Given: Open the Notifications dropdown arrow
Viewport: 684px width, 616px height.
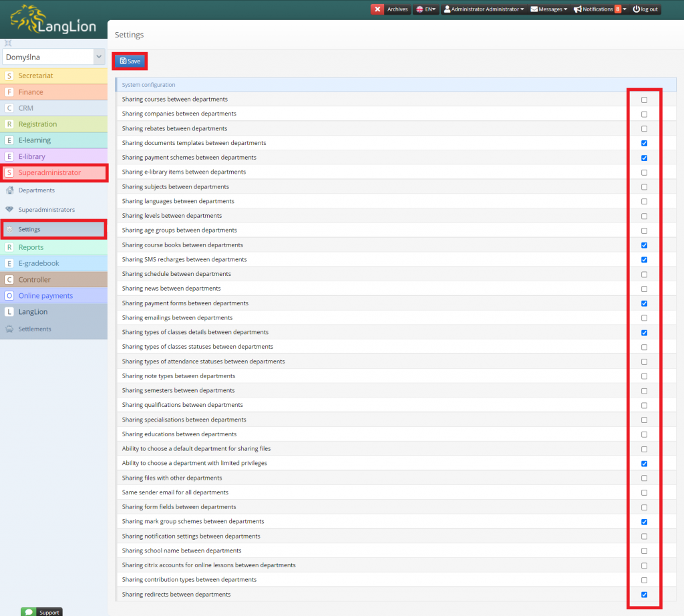Looking at the screenshot, I should tap(624, 9).
